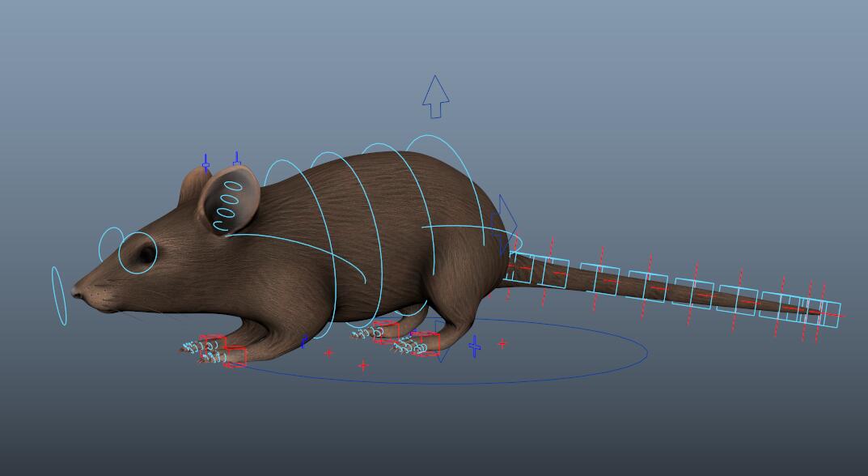Select the red box control on the nearest hind foot
Screen dimensions: 868x476
tap(426, 343)
